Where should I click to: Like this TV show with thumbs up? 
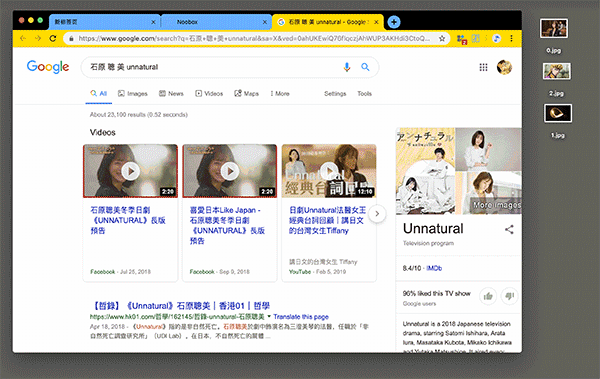coord(488,296)
